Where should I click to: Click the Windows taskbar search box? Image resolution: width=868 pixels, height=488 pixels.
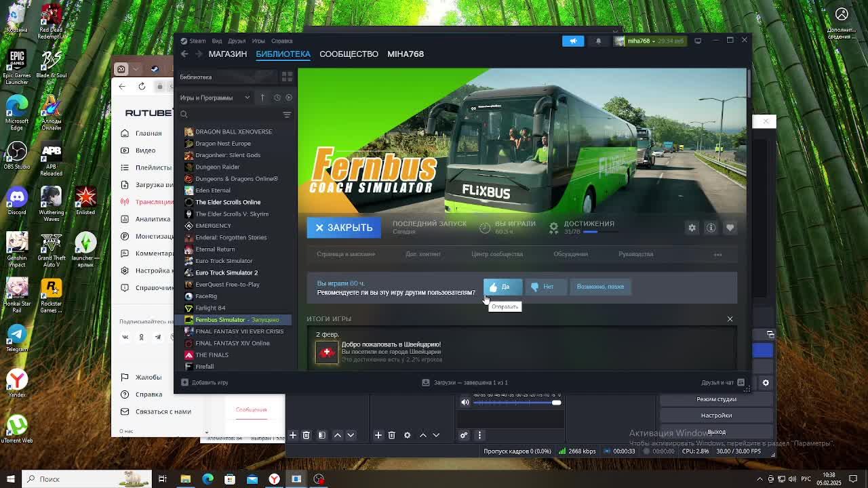click(x=88, y=479)
